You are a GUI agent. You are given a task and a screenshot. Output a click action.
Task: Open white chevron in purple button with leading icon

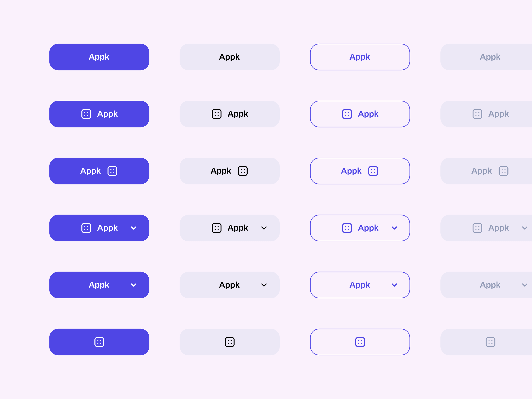(x=134, y=228)
